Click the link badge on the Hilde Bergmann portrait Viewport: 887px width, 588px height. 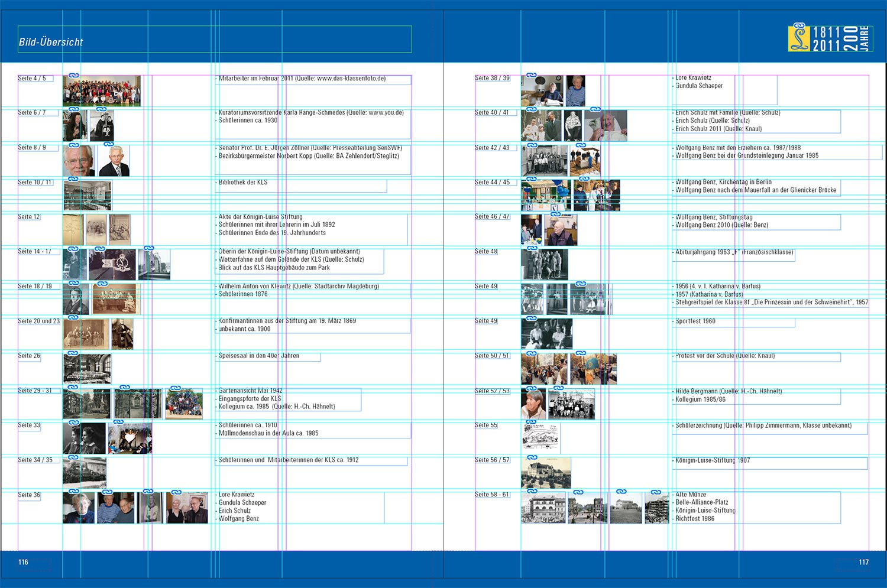coord(532,388)
